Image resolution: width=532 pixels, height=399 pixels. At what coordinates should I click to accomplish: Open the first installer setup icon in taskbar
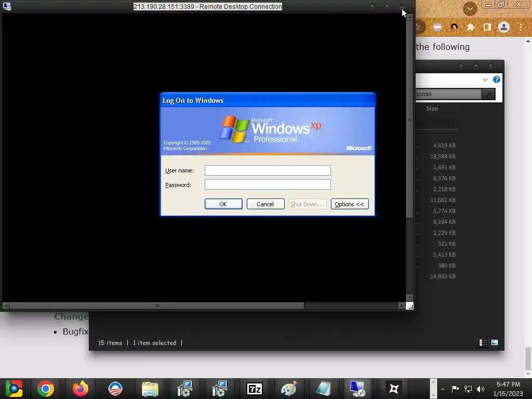click(185, 389)
